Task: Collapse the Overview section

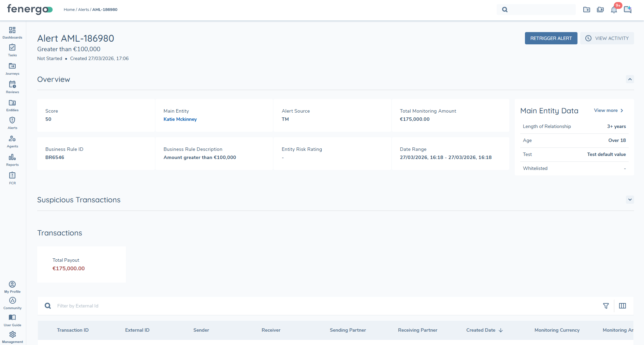Action: pyautogui.click(x=630, y=79)
